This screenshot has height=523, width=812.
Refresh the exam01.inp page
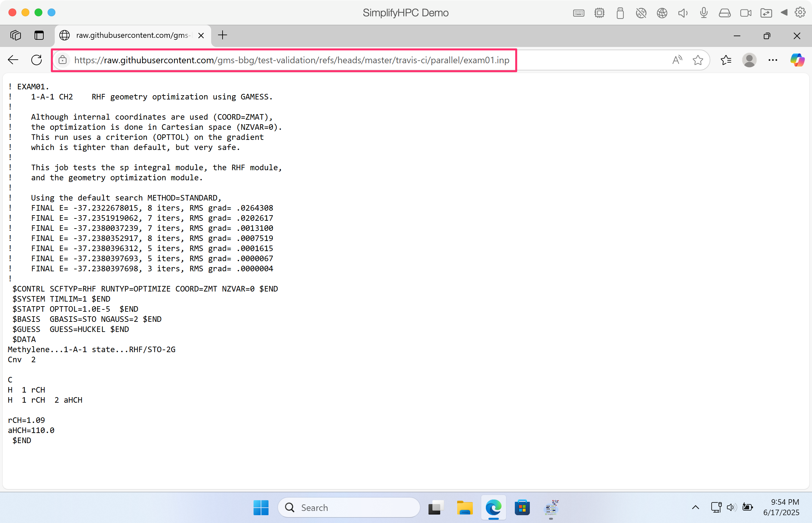pyautogui.click(x=36, y=60)
